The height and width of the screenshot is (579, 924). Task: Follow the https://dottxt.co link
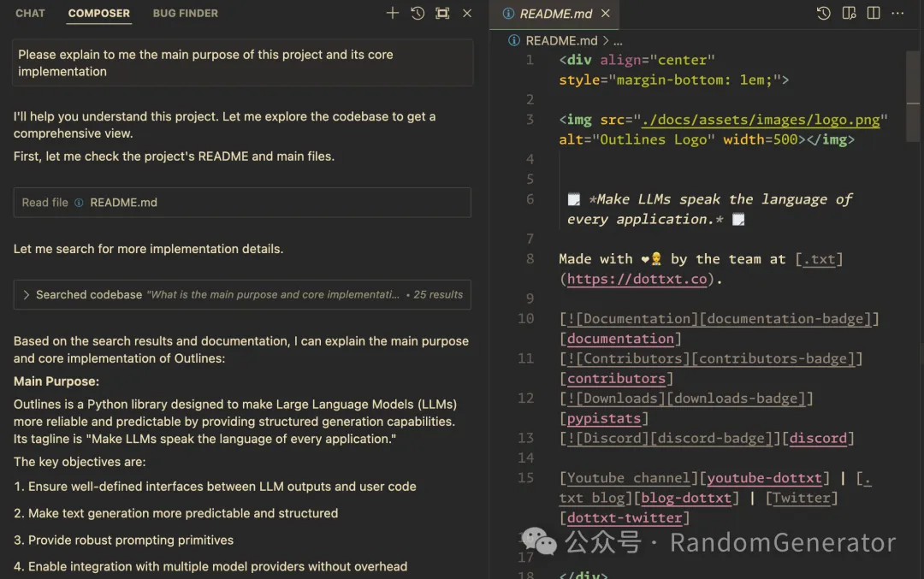(637, 279)
